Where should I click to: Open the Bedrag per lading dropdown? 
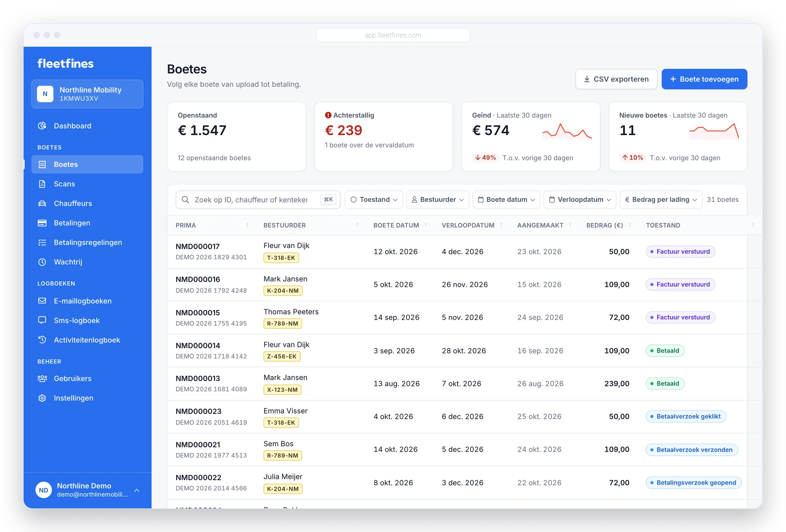(x=661, y=200)
